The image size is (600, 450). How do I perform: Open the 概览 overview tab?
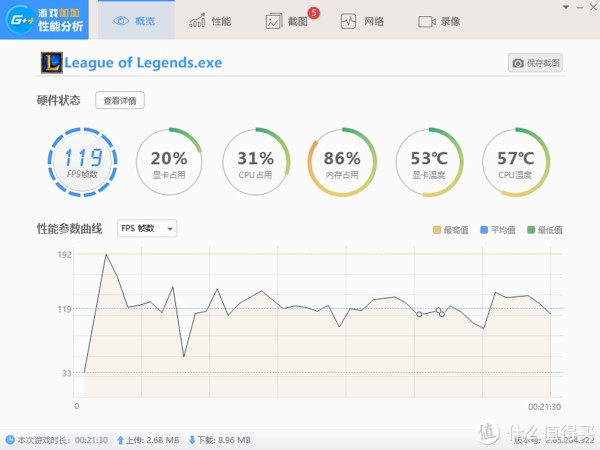click(x=136, y=21)
